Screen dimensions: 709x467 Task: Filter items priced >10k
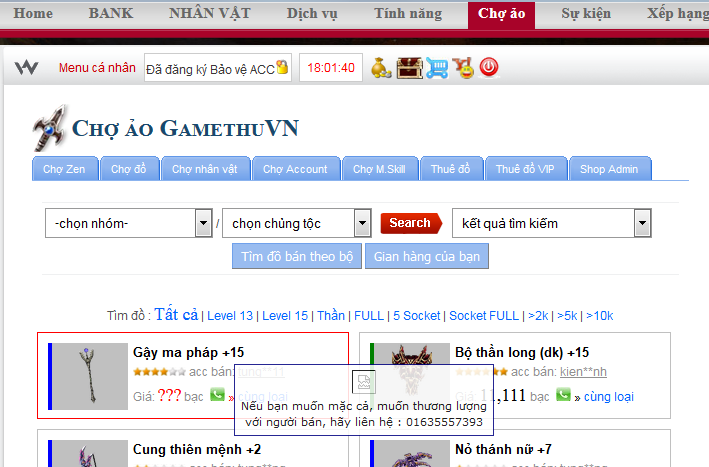(600, 316)
